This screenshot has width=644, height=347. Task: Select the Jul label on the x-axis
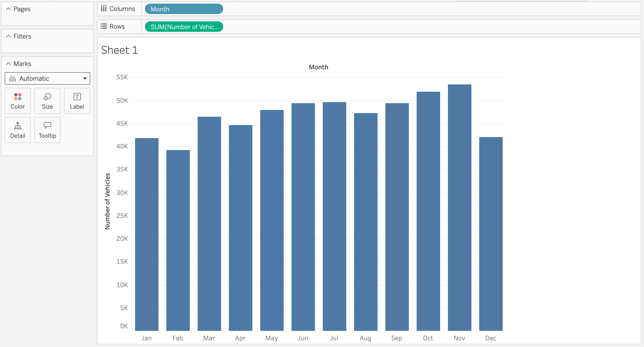click(x=334, y=338)
